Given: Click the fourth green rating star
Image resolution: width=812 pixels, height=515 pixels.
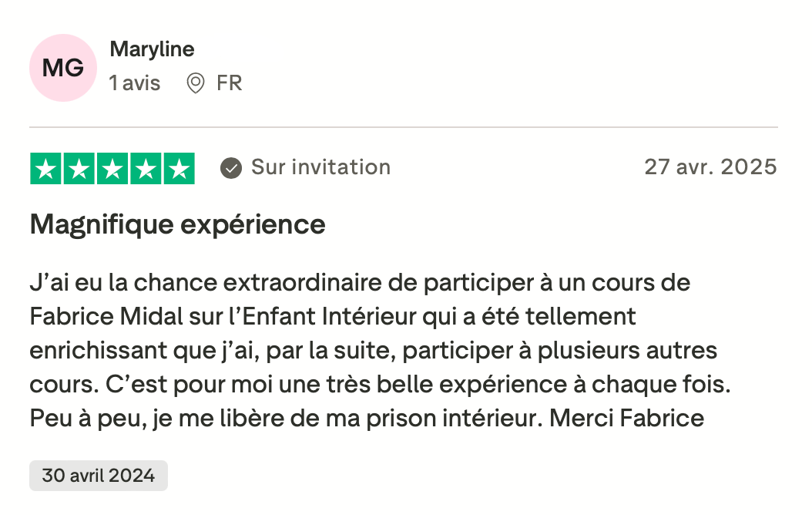Looking at the screenshot, I should [x=146, y=169].
